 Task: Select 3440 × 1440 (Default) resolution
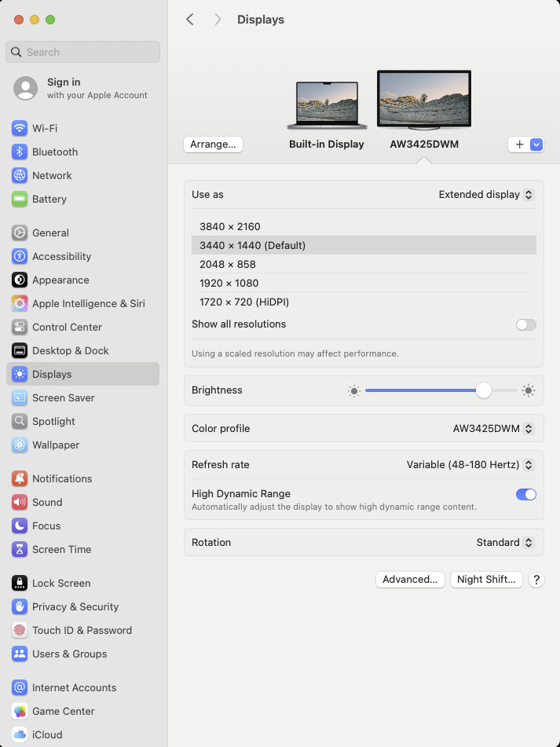click(x=364, y=245)
